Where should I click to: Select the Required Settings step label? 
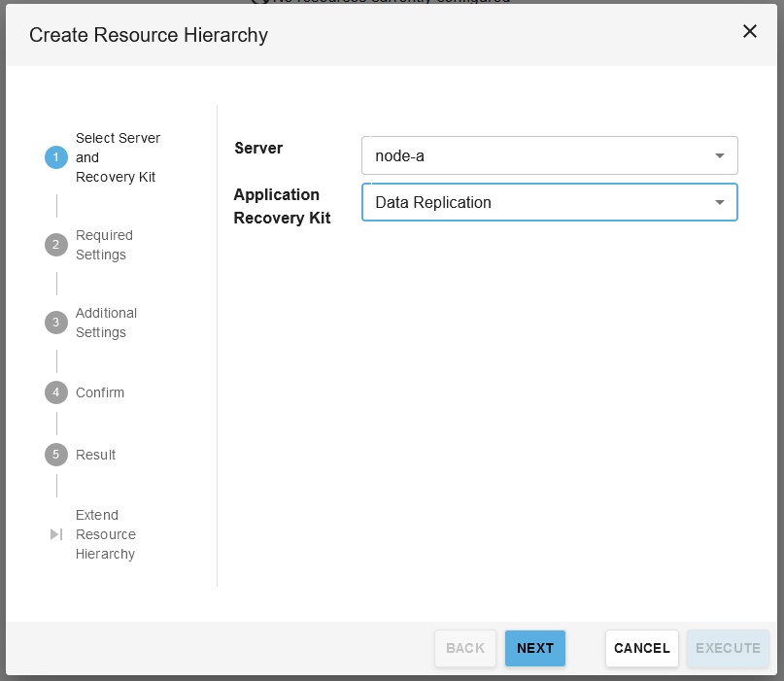point(104,245)
